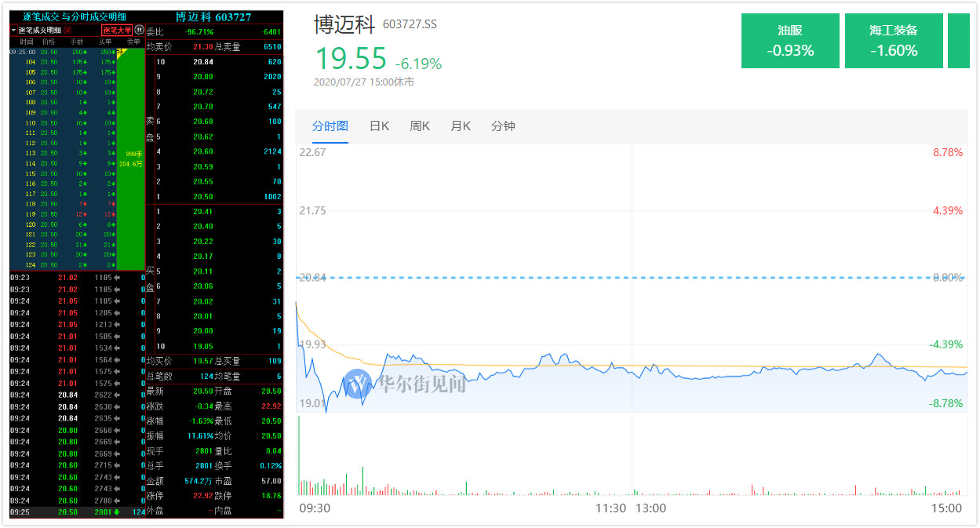This screenshot has width=980, height=528.
Task: Select buy order price 20.01
Action: tap(202, 316)
